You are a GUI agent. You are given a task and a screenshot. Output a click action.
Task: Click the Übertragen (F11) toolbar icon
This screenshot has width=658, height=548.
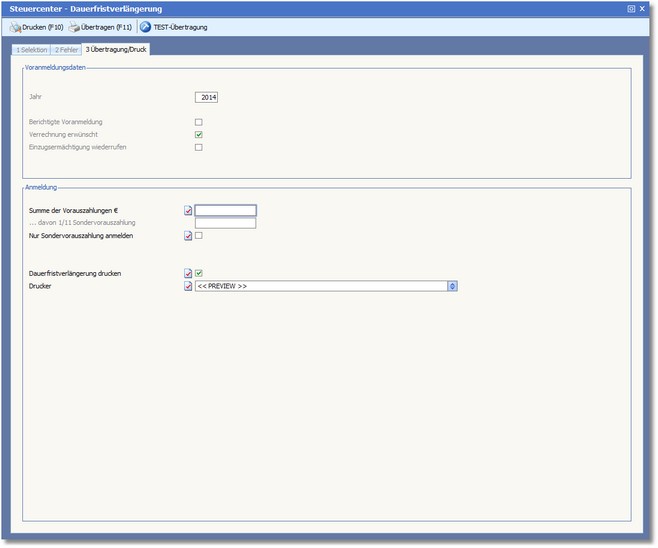[75, 27]
